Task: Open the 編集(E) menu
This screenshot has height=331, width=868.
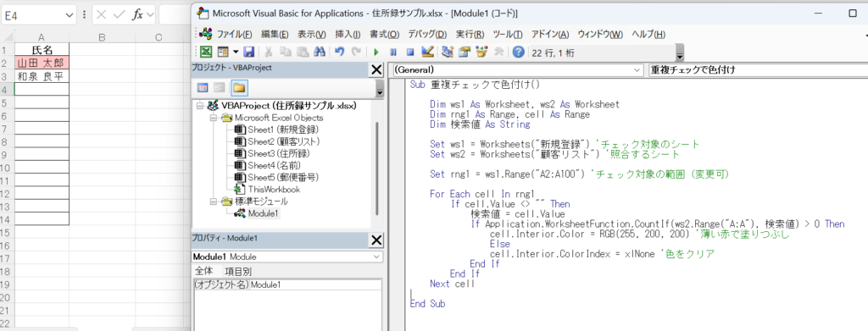Action: tap(275, 34)
